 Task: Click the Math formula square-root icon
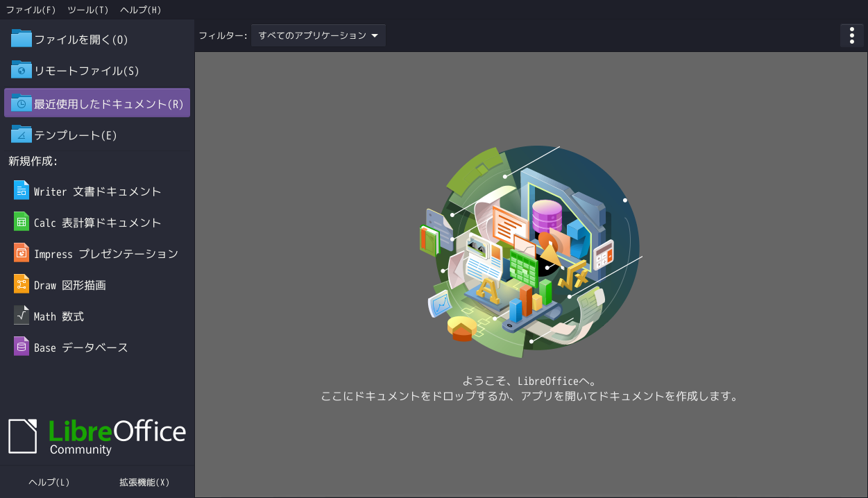(x=22, y=316)
